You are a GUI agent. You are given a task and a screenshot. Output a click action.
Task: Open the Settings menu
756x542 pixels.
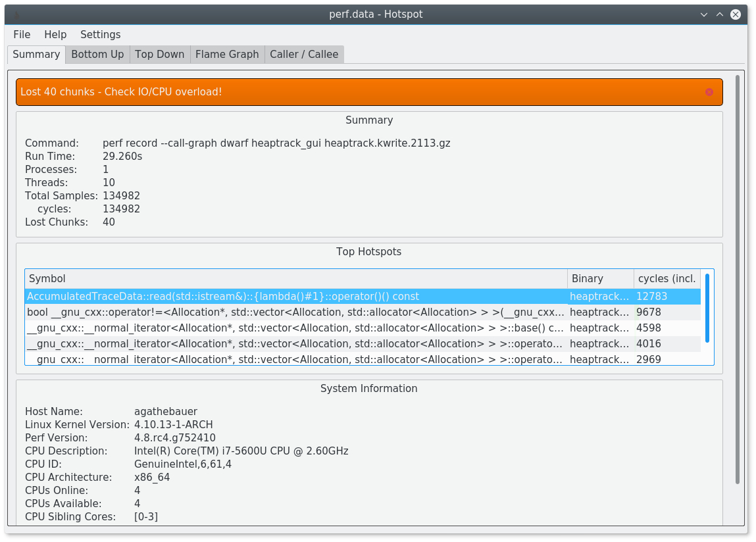coord(100,35)
